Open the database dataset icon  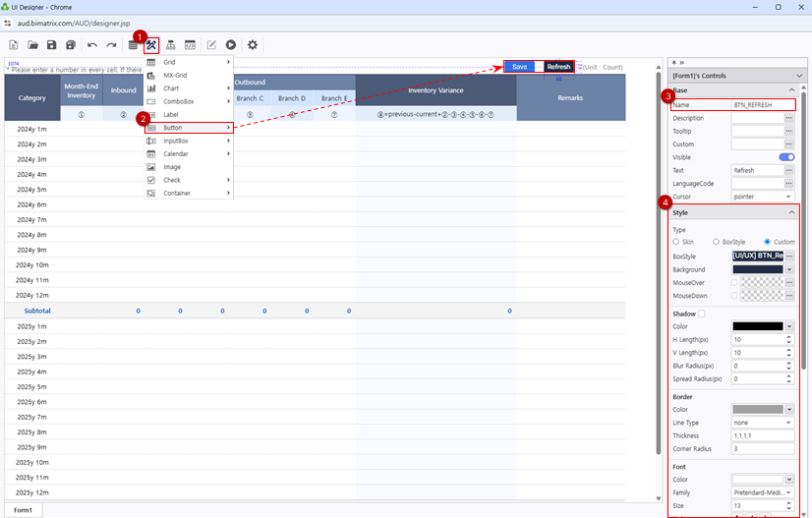(x=133, y=45)
